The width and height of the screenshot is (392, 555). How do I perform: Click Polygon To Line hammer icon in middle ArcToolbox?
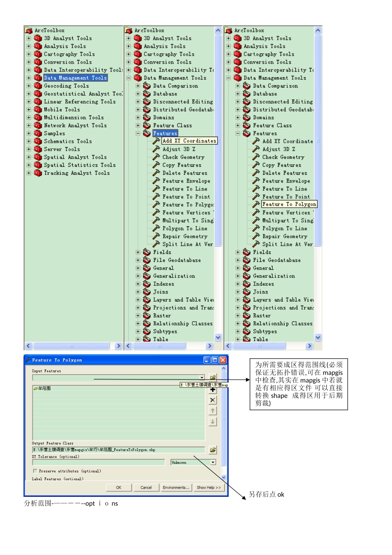(156, 228)
